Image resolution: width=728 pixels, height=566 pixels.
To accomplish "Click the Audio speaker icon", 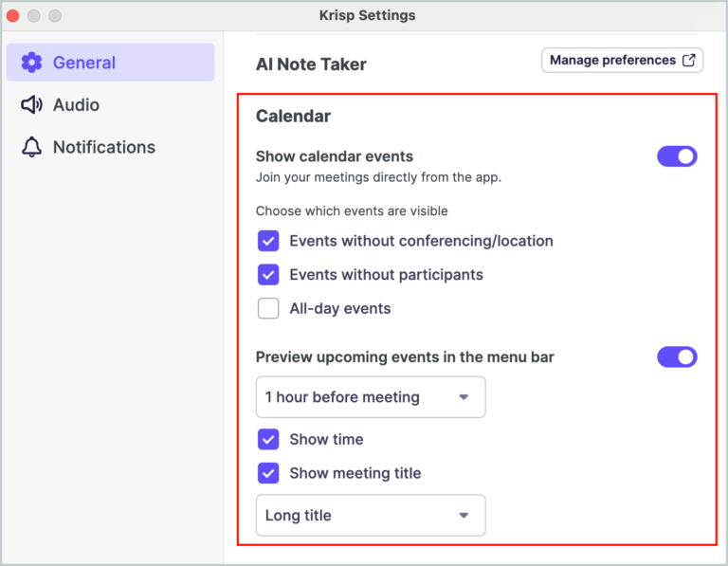I will 31,105.
